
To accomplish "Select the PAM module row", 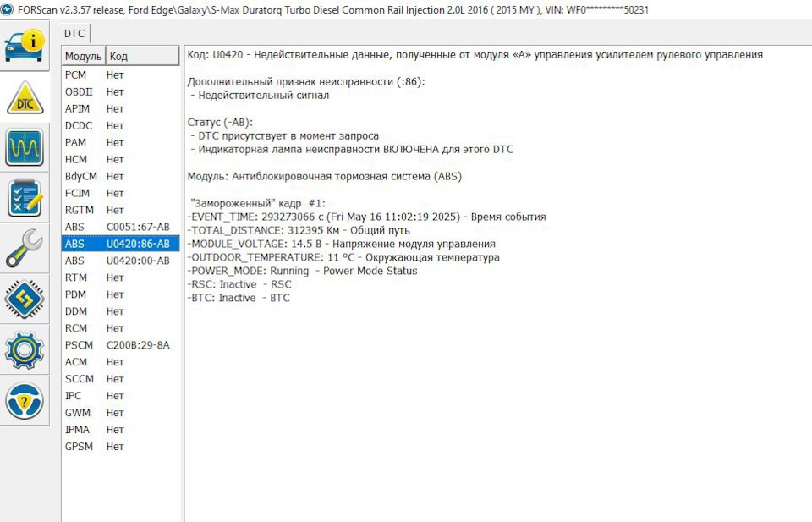I will click(x=121, y=142).
